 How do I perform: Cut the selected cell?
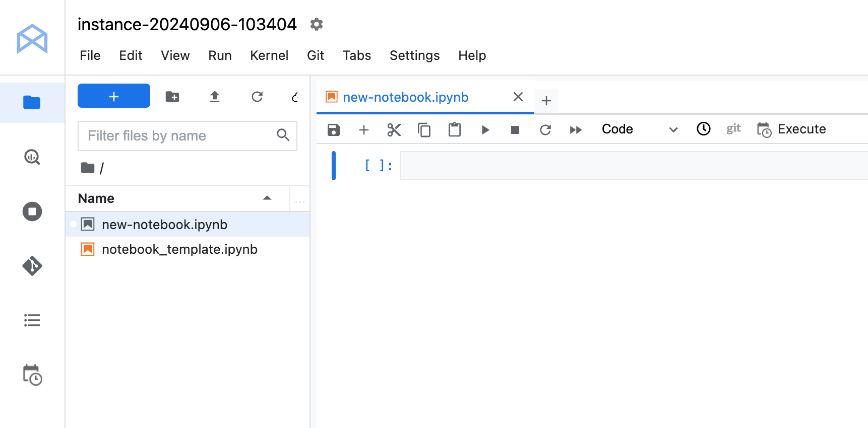[x=394, y=130]
